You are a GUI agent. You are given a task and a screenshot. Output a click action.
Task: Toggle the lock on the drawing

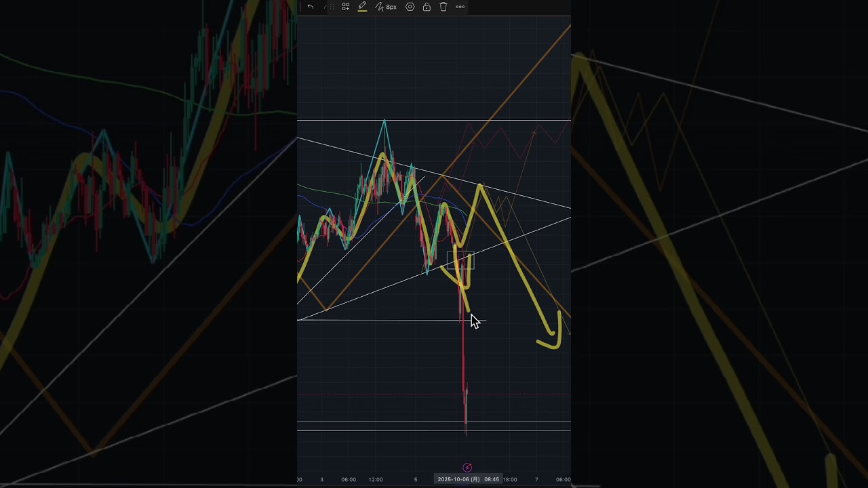427,7
